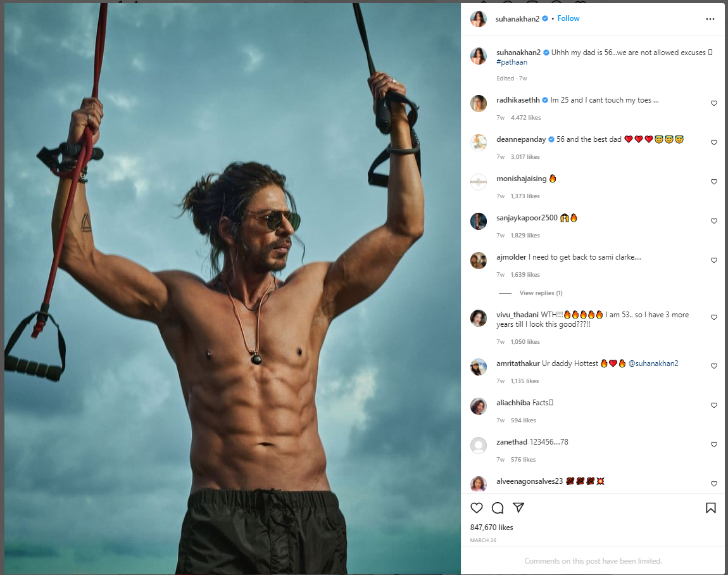Save the post with the bookmark icon

click(x=710, y=508)
